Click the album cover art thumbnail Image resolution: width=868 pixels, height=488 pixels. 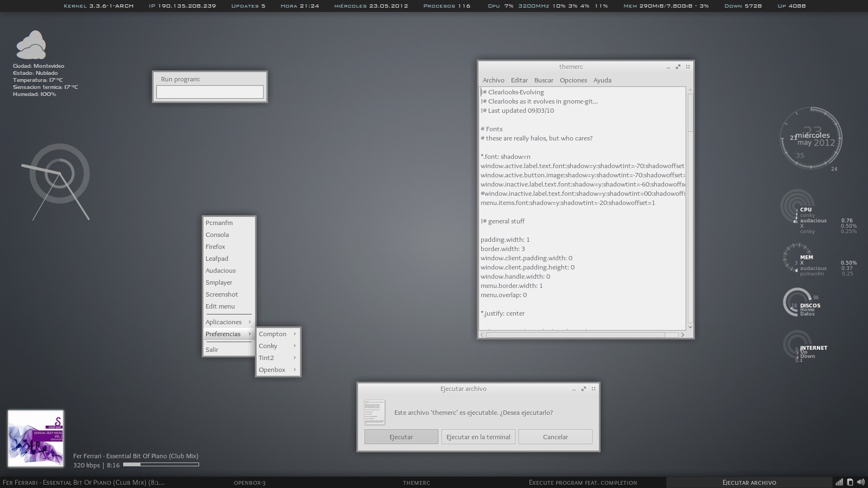tap(36, 438)
